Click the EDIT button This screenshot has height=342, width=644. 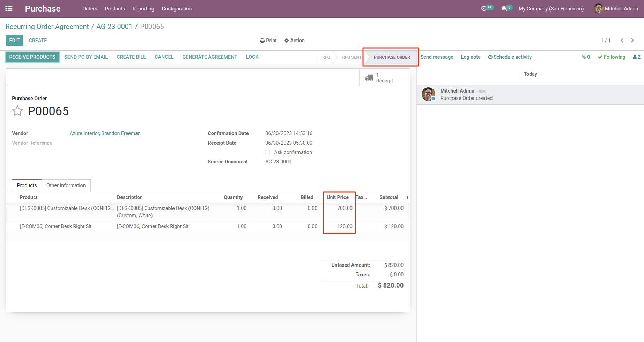14,41
